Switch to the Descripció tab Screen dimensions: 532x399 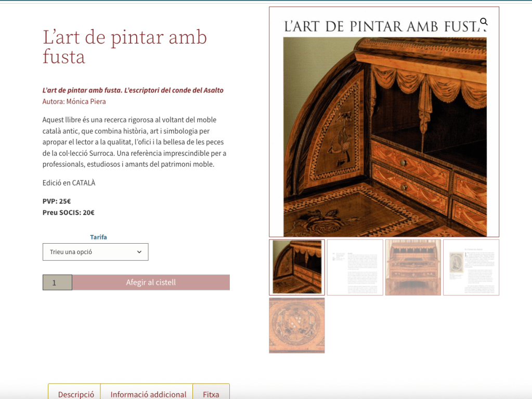point(76,394)
